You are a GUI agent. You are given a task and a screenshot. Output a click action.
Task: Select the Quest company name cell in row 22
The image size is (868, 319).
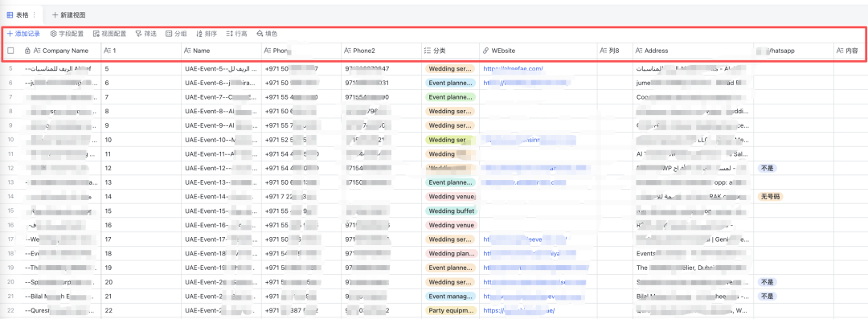pos(61,311)
